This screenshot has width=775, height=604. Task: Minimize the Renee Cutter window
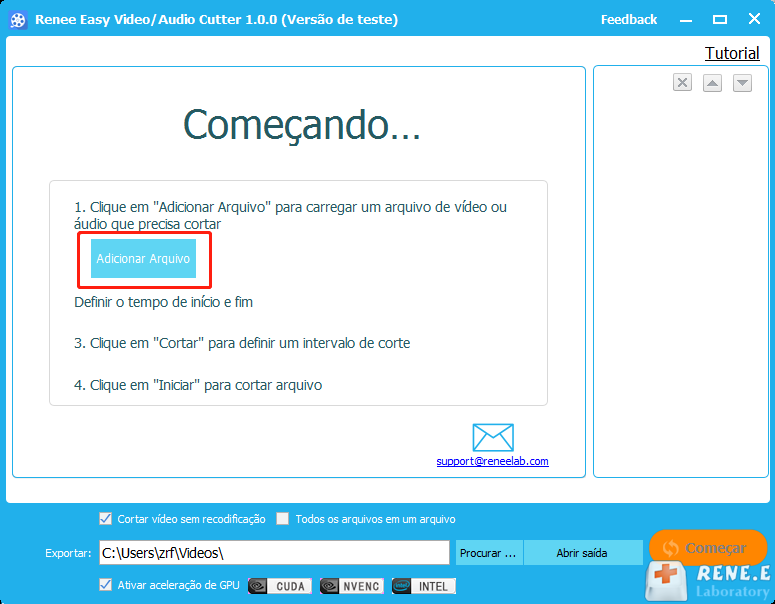[x=686, y=20]
